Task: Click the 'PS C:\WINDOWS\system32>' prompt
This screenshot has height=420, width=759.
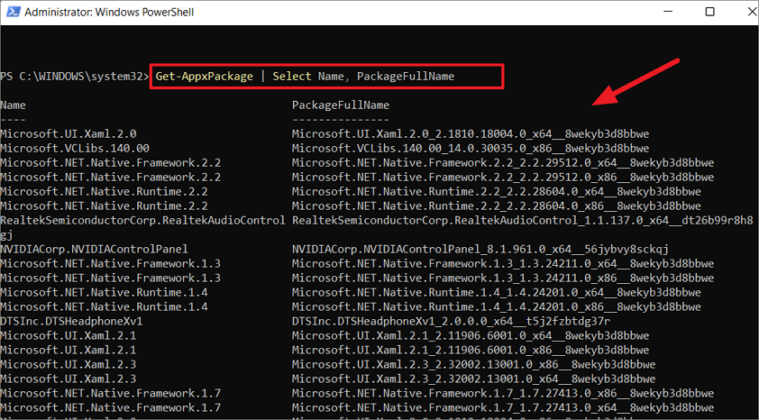Action: point(75,76)
